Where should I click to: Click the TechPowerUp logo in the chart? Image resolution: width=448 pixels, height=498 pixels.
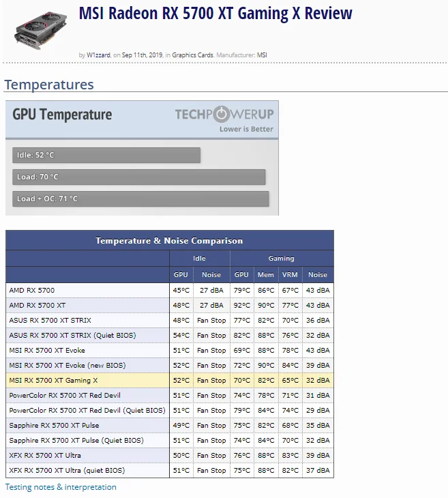tap(224, 114)
